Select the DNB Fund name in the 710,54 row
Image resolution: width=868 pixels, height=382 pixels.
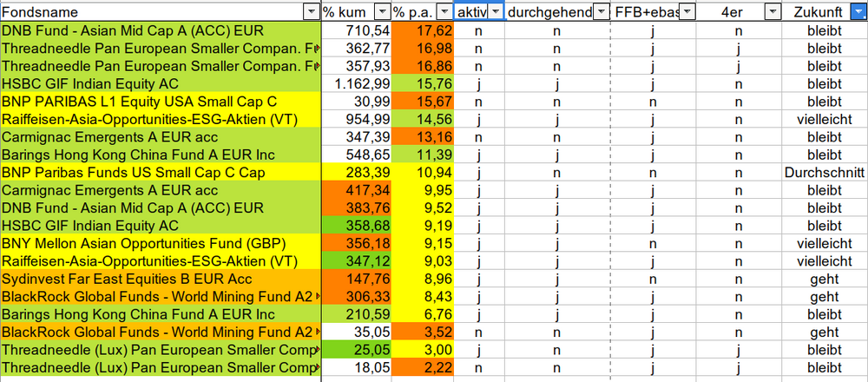coord(161,30)
